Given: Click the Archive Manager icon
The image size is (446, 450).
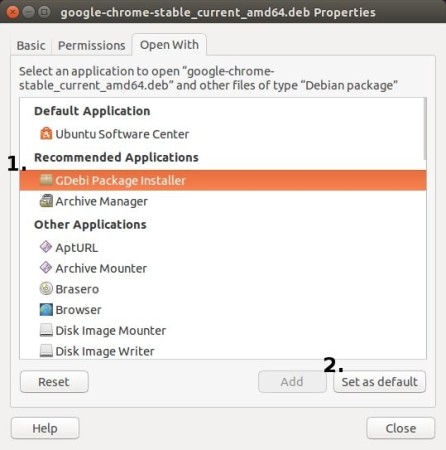Looking at the screenshot, I should tap(46, 201).
